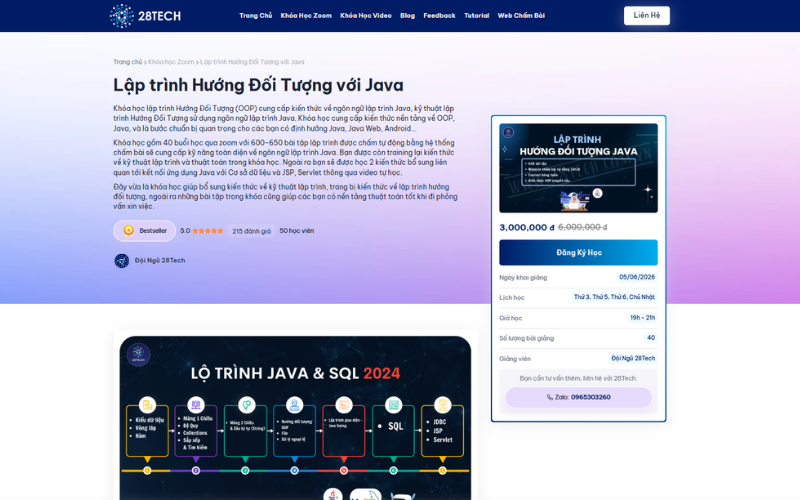Click the JDBC JSP Servlet step icon
This screenshot has height=500, width=800.
[x=442, y=405]
